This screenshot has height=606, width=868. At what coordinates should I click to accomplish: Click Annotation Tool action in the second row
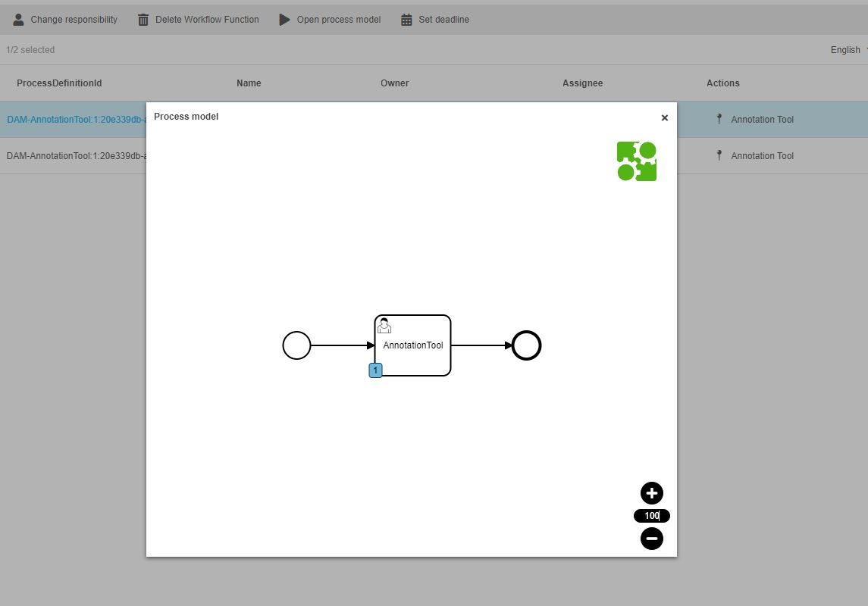click(x=762, y=156)
